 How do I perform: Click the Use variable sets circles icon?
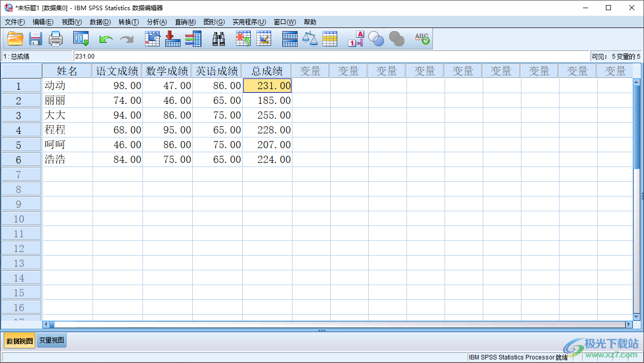(x=376, y=39)
